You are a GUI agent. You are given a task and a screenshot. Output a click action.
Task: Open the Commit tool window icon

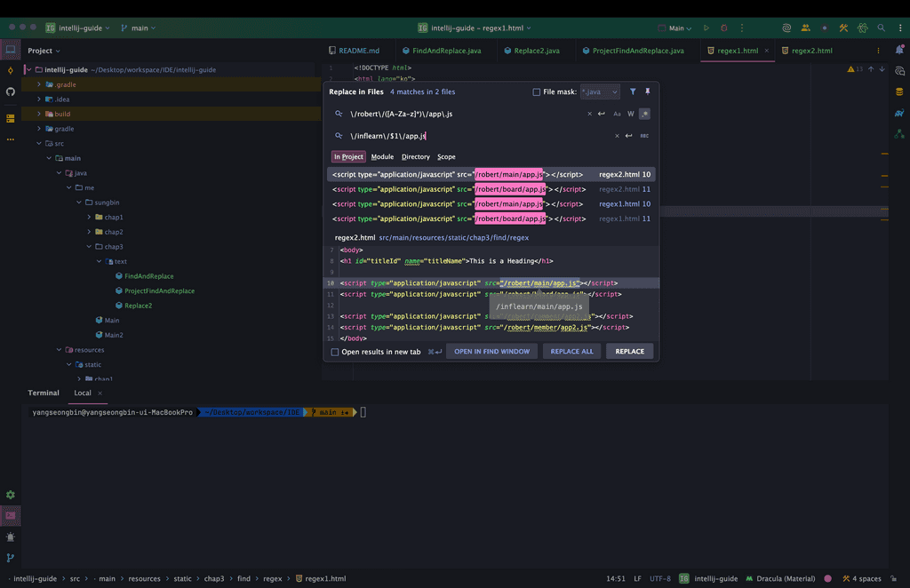point(11,70)
